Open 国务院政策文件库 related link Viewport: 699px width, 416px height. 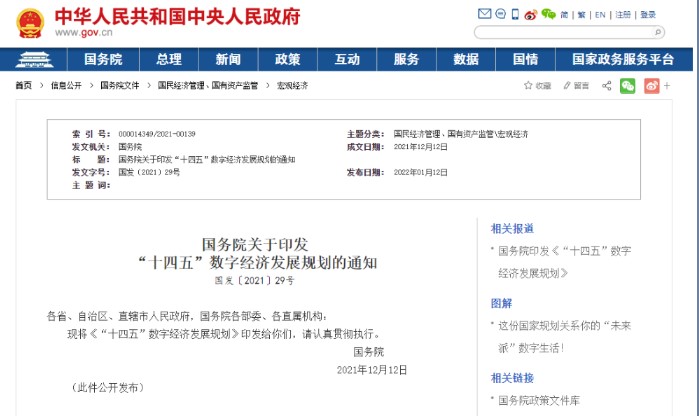point(539,400)
